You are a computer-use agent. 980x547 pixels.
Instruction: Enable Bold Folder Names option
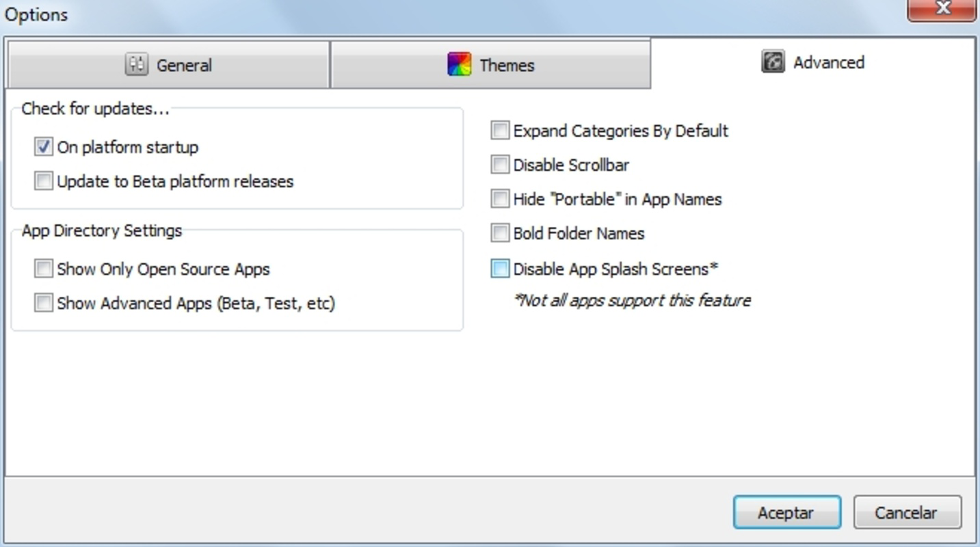(500, 233)
